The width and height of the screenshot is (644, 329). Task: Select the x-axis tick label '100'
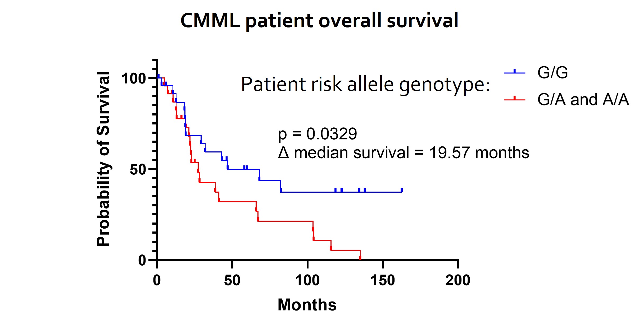[307, 280]
